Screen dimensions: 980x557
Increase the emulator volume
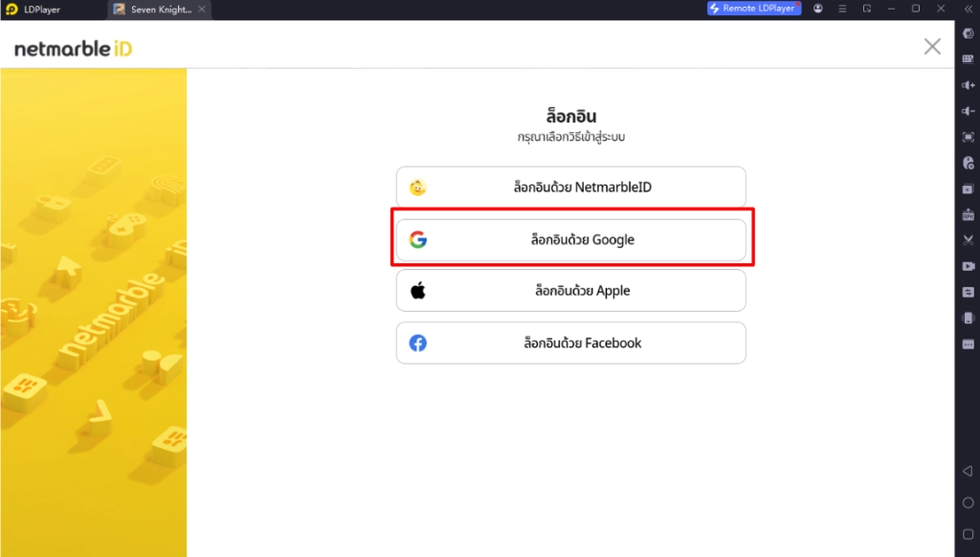pos(968,85)
